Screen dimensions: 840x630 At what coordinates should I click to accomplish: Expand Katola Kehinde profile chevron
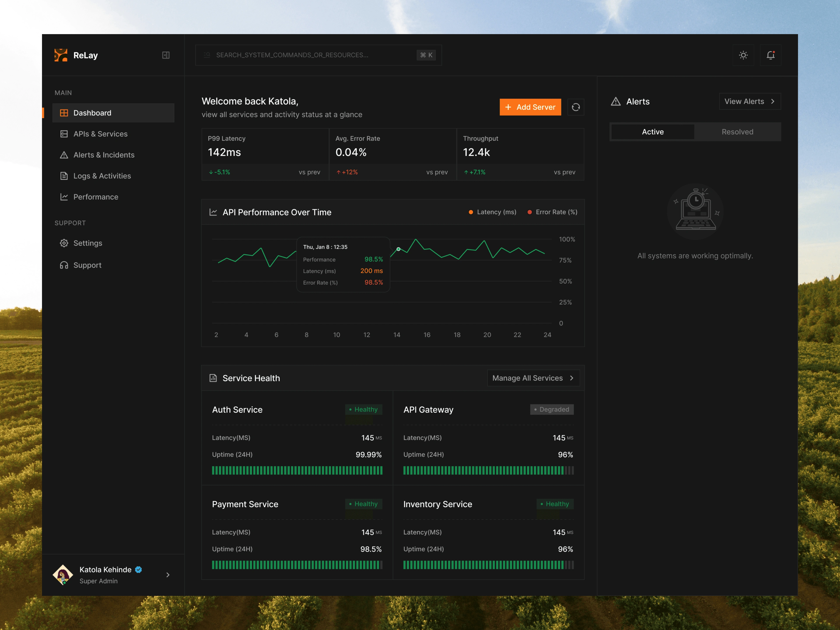tap(168, 575)
